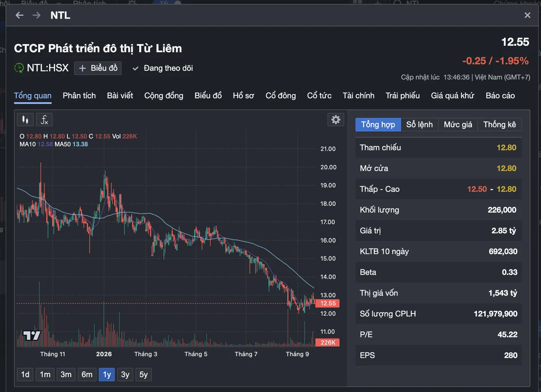The width and height of the screenshot is (541, 392).
Task: Set chart range to 5y
Action: 144,374
